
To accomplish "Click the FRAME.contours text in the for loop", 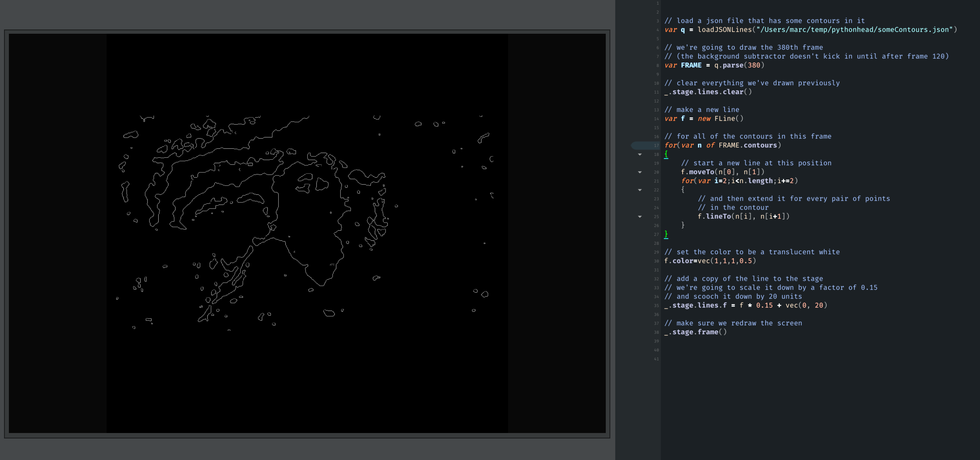I will pos(748,145).
